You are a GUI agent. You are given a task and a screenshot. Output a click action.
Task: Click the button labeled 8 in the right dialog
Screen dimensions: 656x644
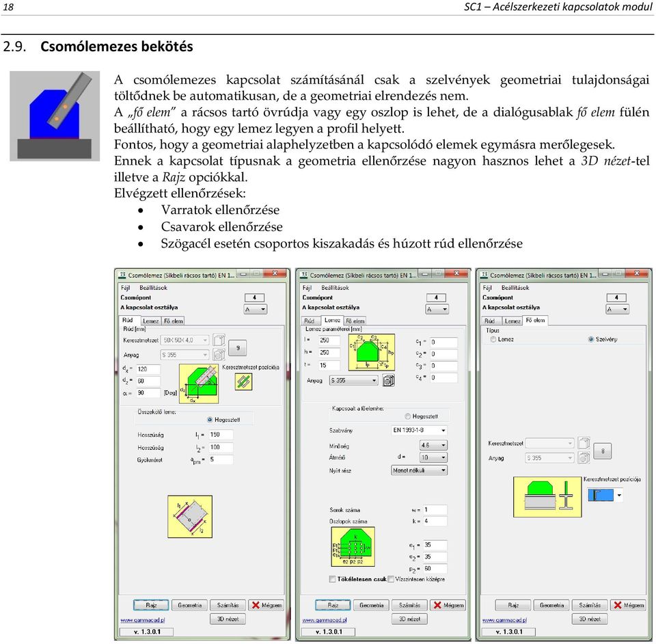(603, 451)
